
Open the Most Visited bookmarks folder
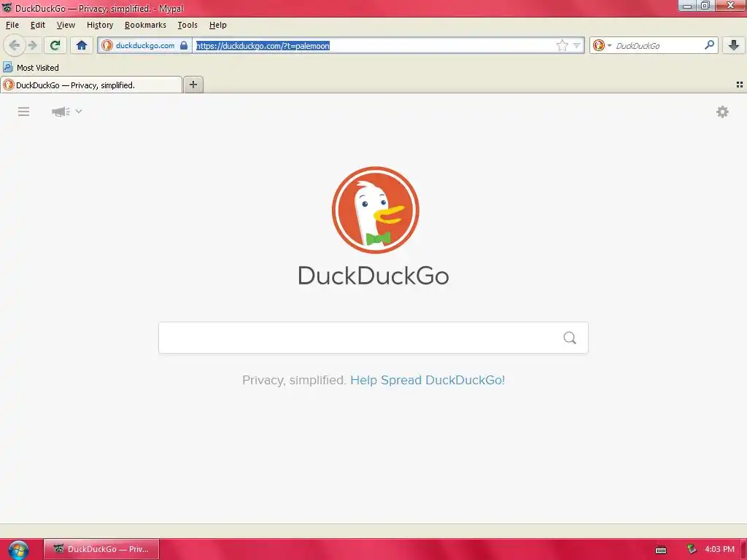click(31, 68)
